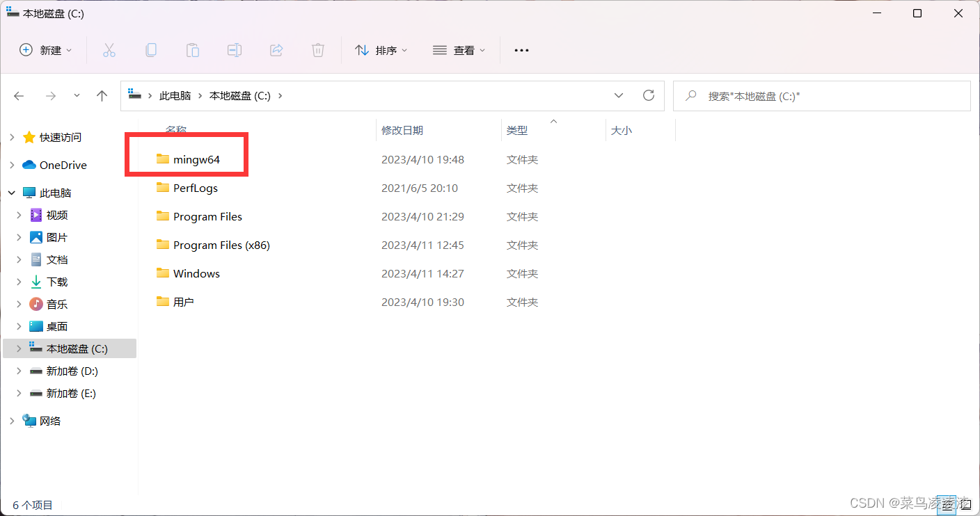The height and width of the screenshot is (516, 980).
Task: Open recent locations dropdown arrow
Action: [x=77, y=96]
